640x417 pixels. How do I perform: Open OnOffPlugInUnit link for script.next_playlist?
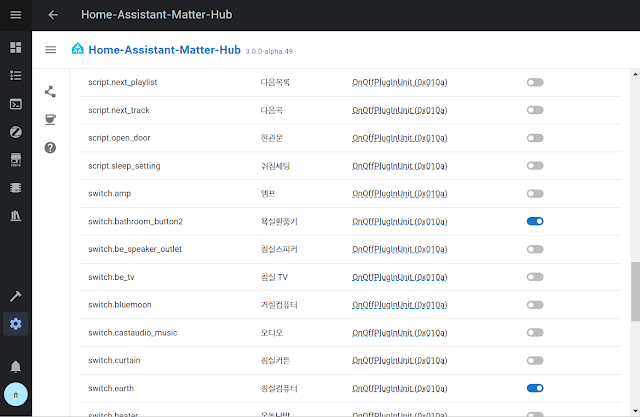click(x=400, y=82)
